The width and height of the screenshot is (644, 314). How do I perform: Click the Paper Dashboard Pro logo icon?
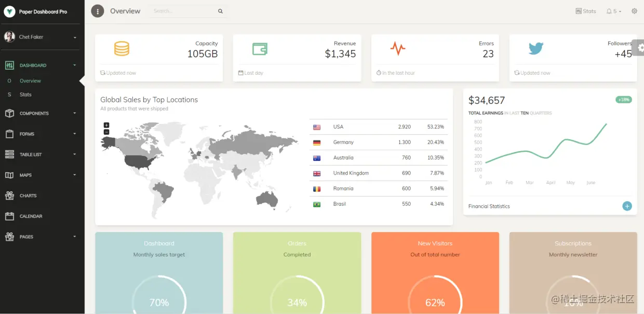click(9, 11)
